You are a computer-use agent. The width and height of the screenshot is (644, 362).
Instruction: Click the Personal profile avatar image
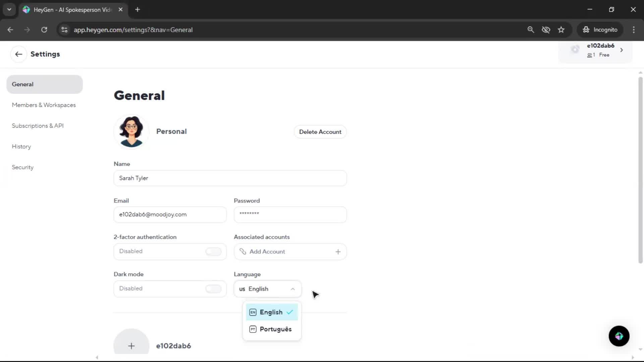pos(131,131)
